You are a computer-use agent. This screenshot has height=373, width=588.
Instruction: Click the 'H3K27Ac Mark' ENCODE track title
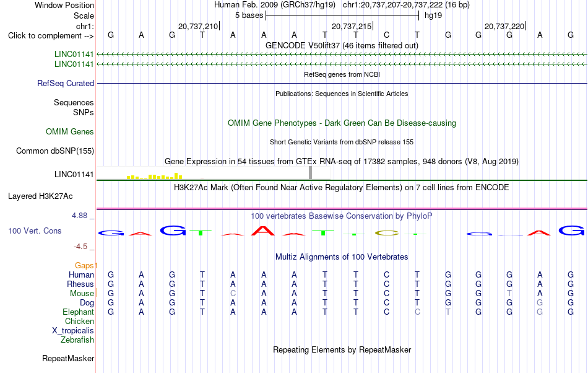pyautogui.click(x=342, y=187)
